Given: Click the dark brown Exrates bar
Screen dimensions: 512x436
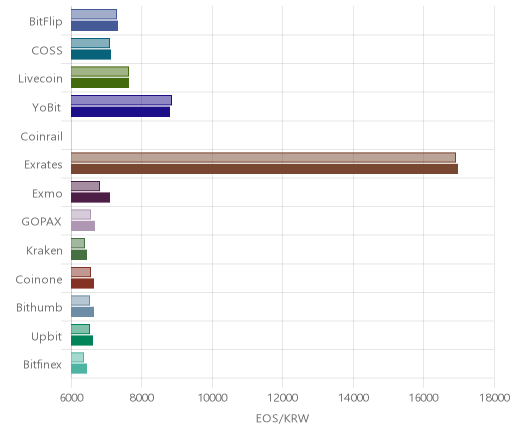Looking at the screenshot, I should [264, 169].
